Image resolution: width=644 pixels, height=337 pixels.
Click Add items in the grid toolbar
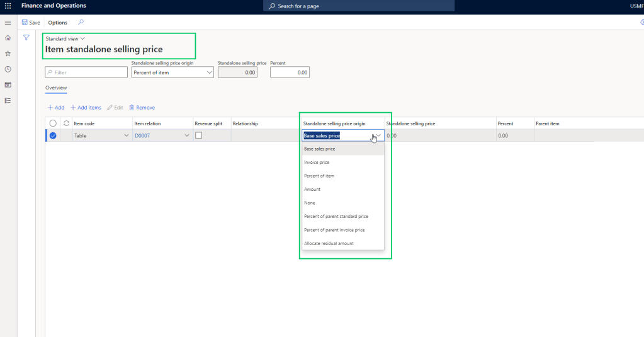click(x=86, y=108)
